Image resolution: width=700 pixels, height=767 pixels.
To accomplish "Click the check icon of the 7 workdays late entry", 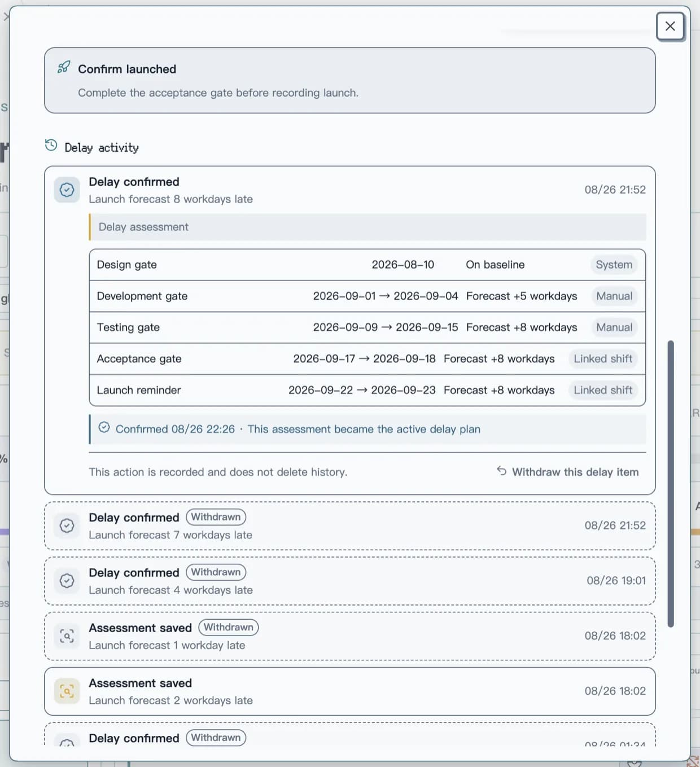I will tap(67, 525).
